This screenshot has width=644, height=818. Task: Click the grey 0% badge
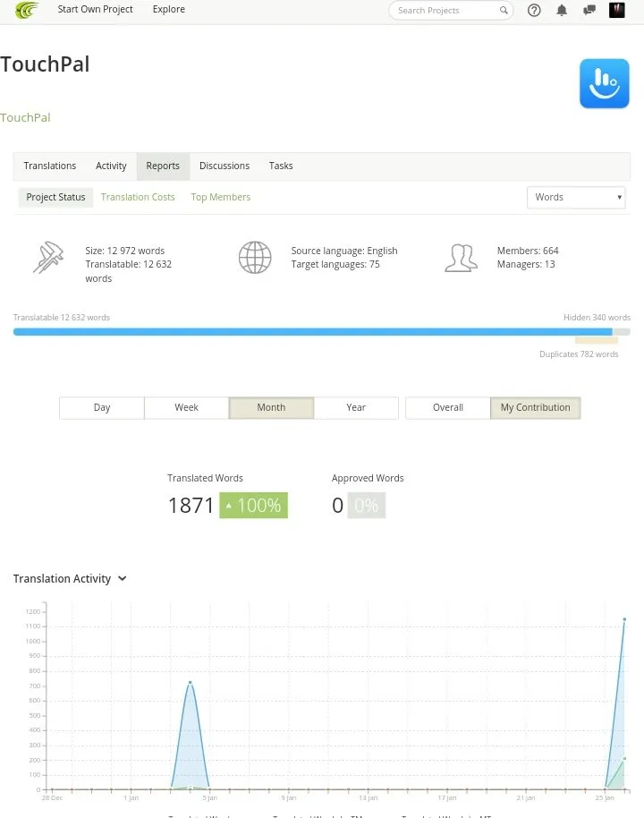(x=367, y=505)
